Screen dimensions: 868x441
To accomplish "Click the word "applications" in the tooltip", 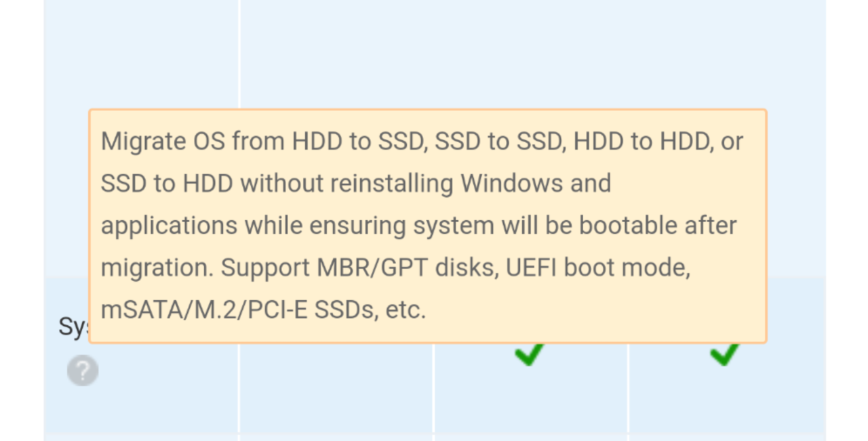I will pyautogui.click(x=170, y=226).
